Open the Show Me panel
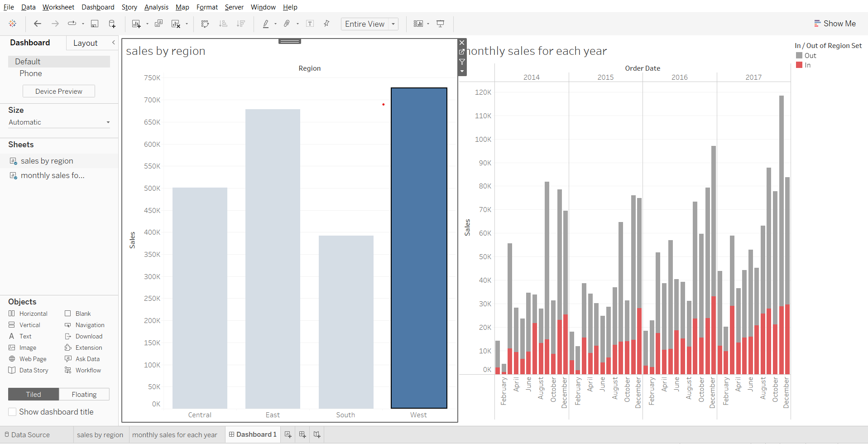Viewport: 868px width, 444px height. [x=834, y=24]
